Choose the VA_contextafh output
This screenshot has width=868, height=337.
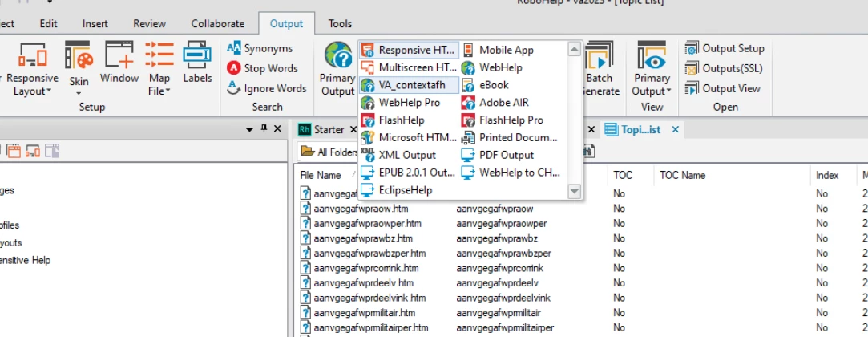point(409,85)
